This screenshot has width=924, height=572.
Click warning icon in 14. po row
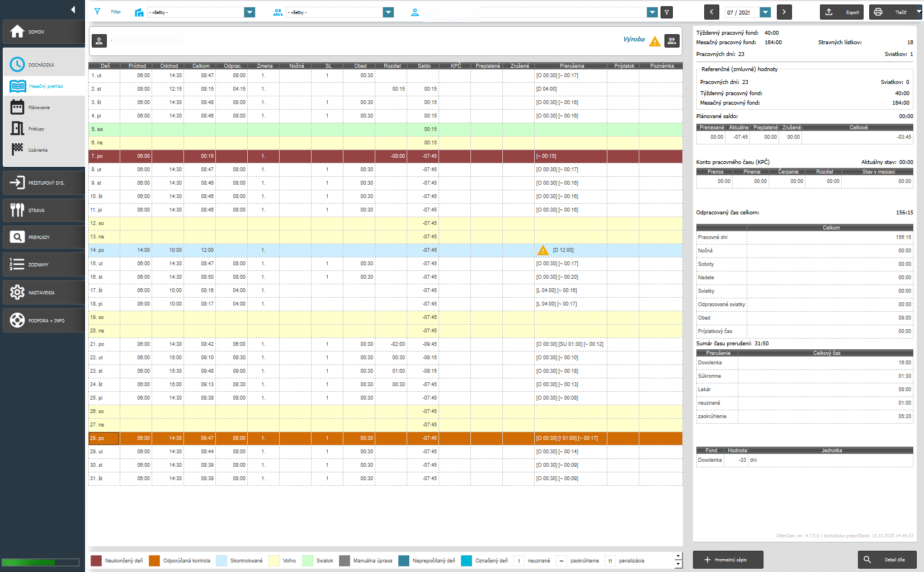pyautogui.click(x=543, y=250)
